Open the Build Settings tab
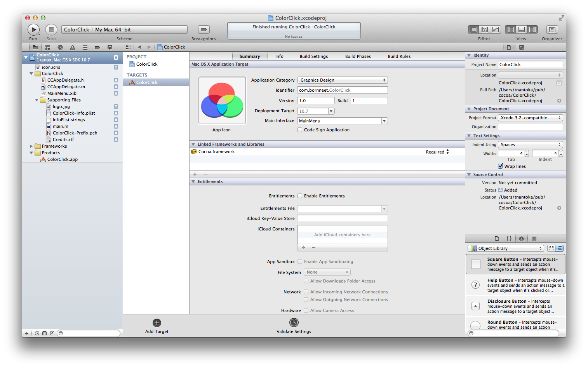588x368 pixels. [314, 56]
